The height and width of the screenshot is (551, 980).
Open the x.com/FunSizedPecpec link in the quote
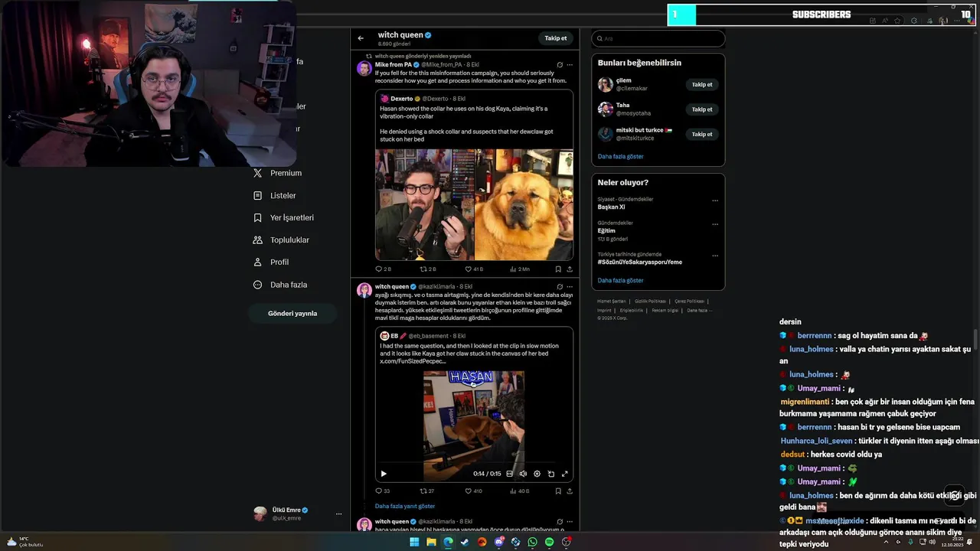tap(413, 361)
